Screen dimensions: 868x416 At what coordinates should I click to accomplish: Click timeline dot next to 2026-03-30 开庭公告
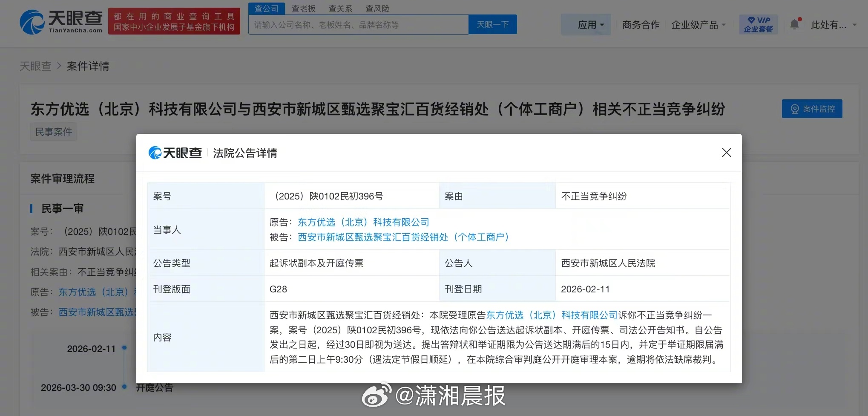pos(124,387)
